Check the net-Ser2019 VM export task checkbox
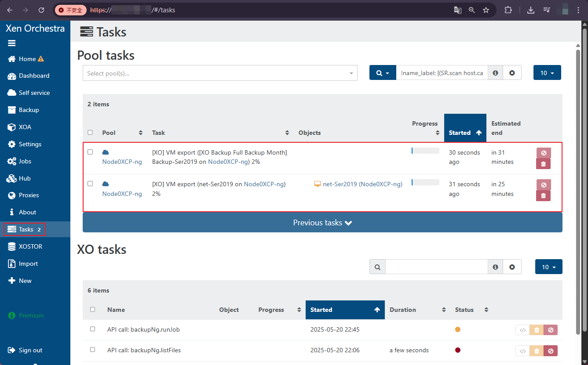Viewport: 588px width, 365px height. click(90, 184)
